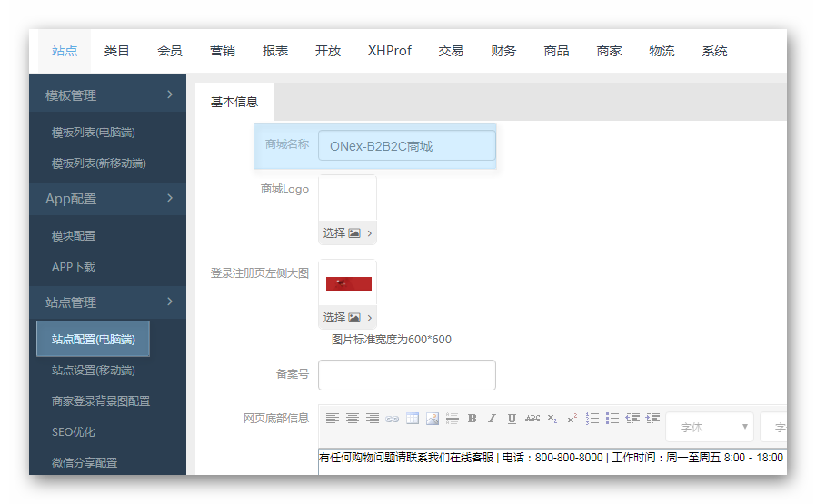Image resolution: width=816 pixels, height=504 pixels.
Task: Open the 营销 top menu
Action: pos(223,51)
